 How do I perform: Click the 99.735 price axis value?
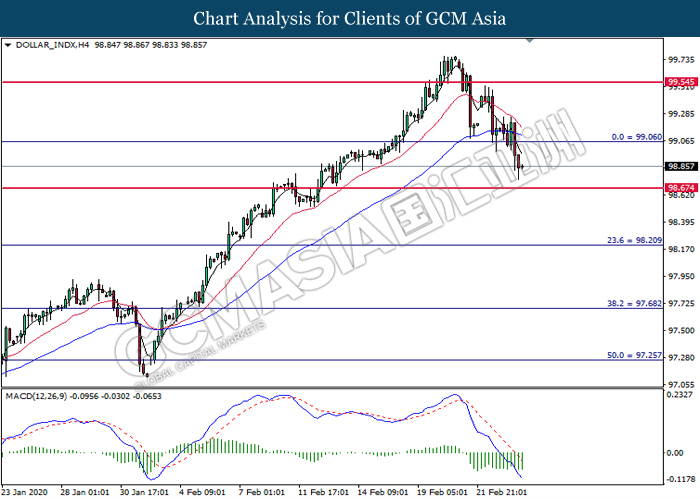coord(681,60)
